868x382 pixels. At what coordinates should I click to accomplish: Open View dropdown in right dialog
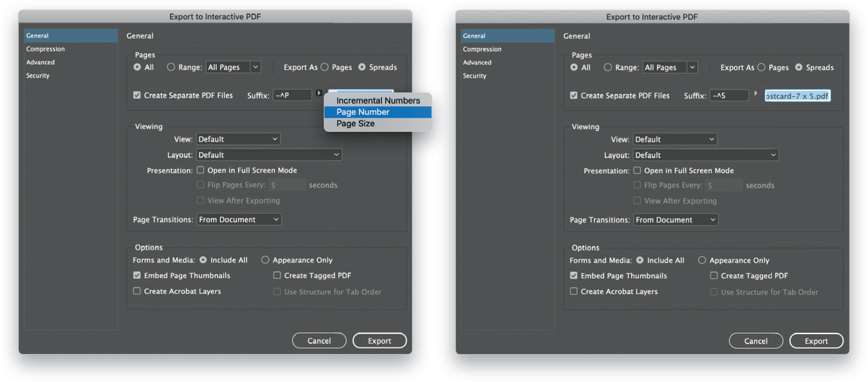pos(675,139)
